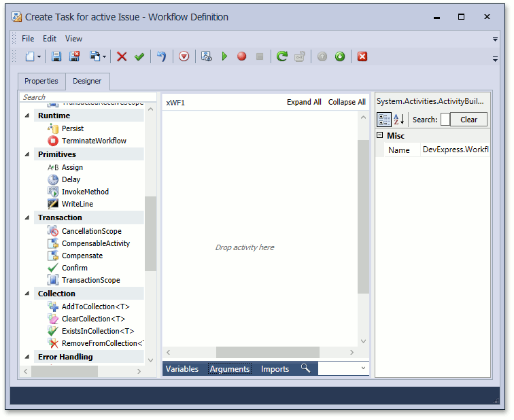This screenshot has height=420, width=514.
Task: Open the Save and New dropdown arrow
Action: pyautogui.click(x=104, y=57)
